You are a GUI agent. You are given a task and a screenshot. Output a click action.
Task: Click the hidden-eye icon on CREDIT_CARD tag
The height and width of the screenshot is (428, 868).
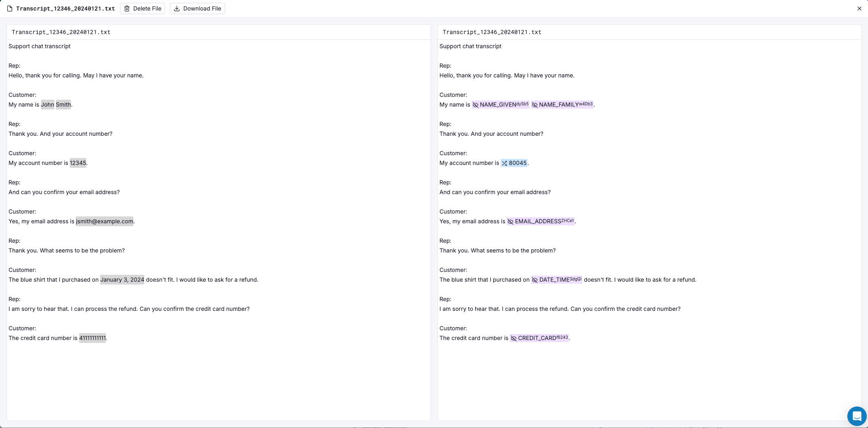pos(514,338)
